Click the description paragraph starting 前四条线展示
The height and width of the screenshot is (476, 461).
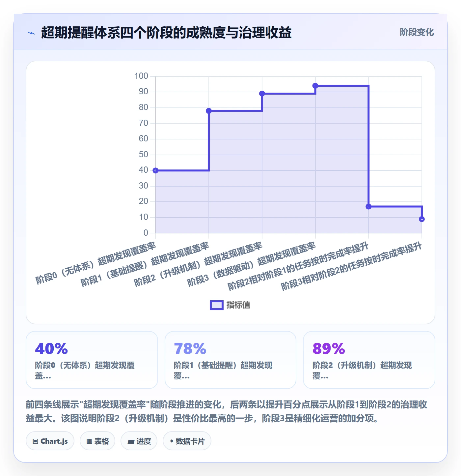[x=227, y=411]
